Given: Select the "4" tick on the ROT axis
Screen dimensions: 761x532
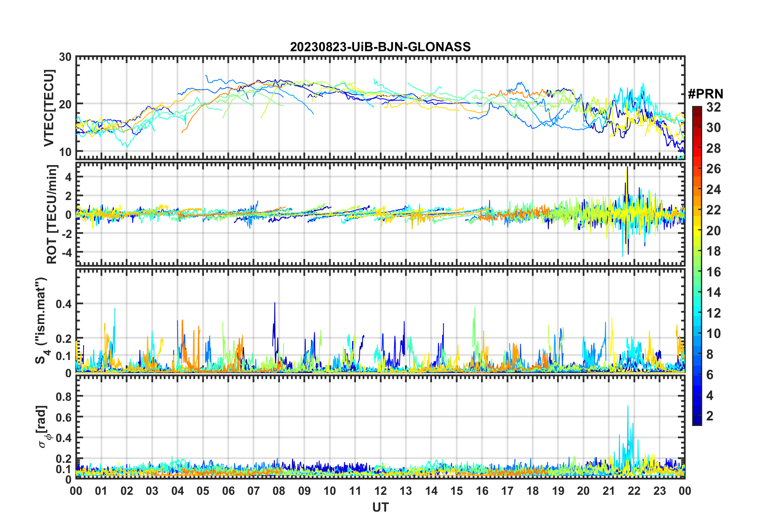Looking at the screenshot, I should (x=68, y=177).
